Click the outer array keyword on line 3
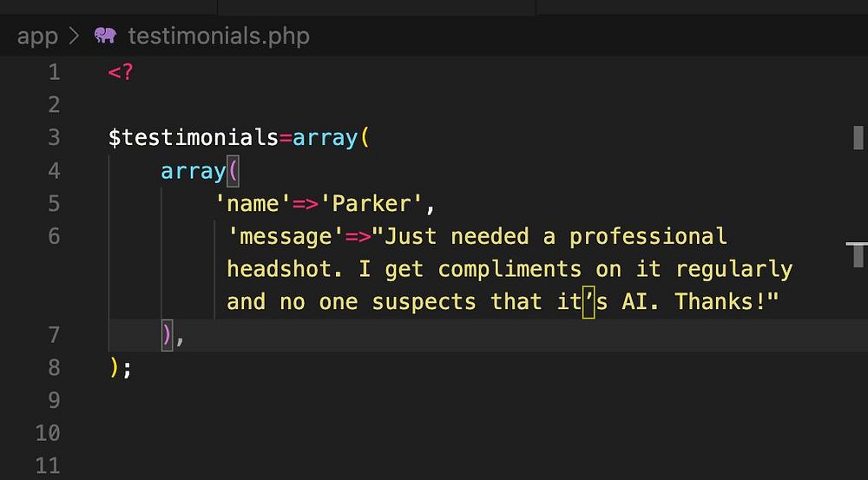The image size is (868, 480). pyautogui.click(x=325, y=137)
